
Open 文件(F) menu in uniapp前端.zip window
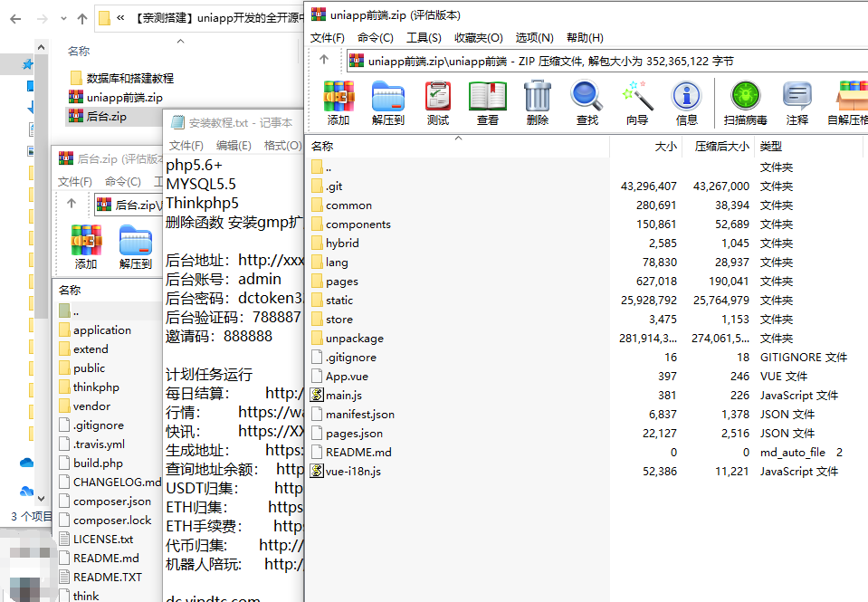tap(327, 38)
